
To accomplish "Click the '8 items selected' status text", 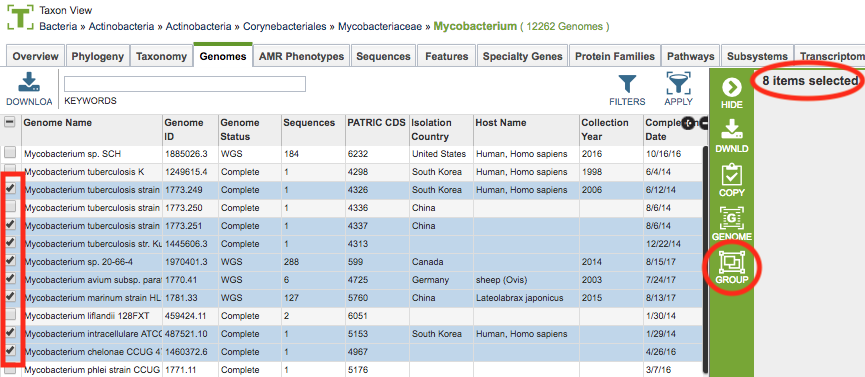I will 810,81.
